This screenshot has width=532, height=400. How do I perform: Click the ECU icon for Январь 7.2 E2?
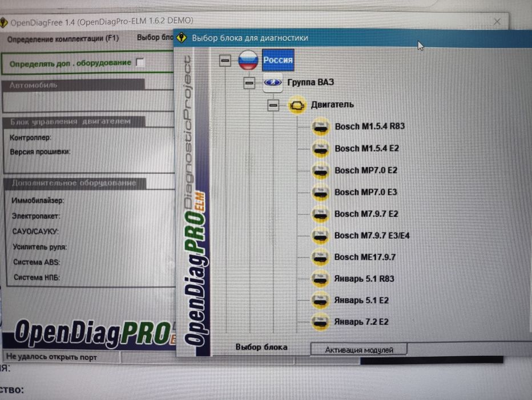pyautogui.click(x=320, y=322)
